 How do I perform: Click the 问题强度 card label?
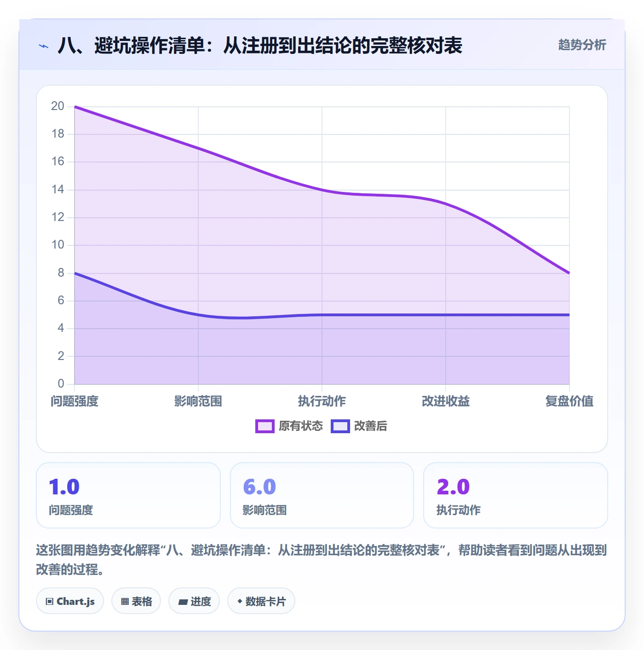tap(71, 510)
